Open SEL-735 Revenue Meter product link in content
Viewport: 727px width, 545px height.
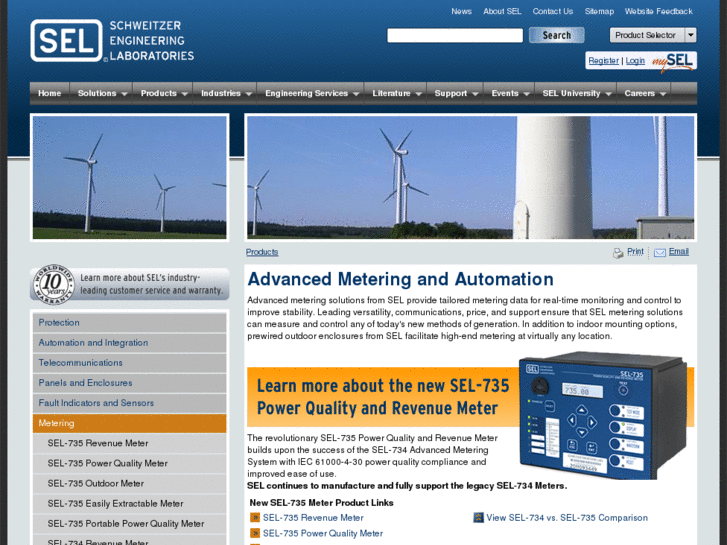[313, 518]
